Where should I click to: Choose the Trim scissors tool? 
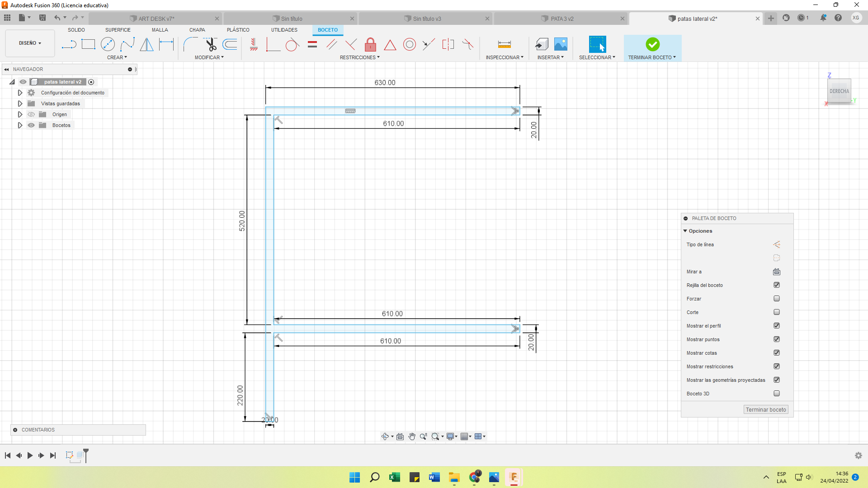click(211, 44)
